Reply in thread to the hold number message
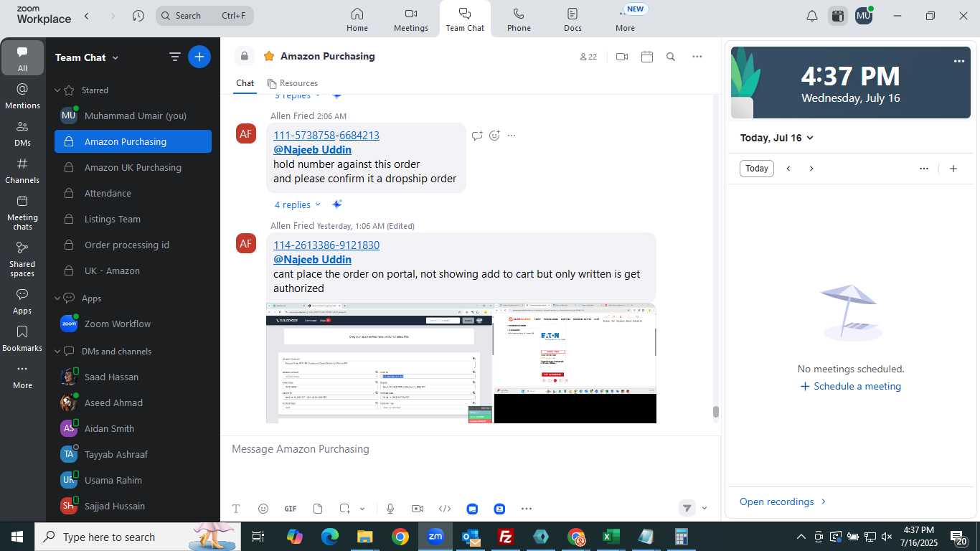 click(x=477, y=136)
